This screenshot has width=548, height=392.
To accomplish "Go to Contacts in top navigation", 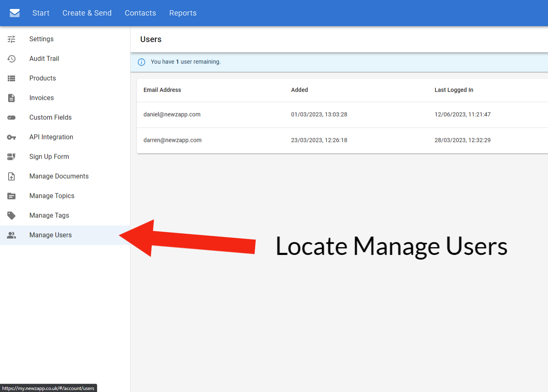I will (x=140, y=13).
